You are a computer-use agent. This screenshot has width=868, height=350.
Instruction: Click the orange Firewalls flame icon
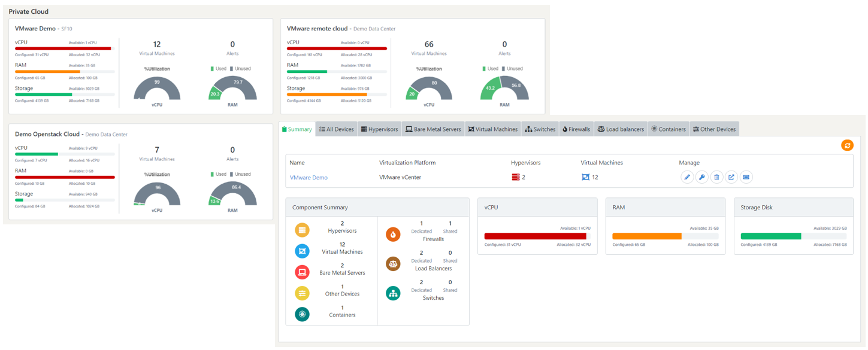coord(393,235)
